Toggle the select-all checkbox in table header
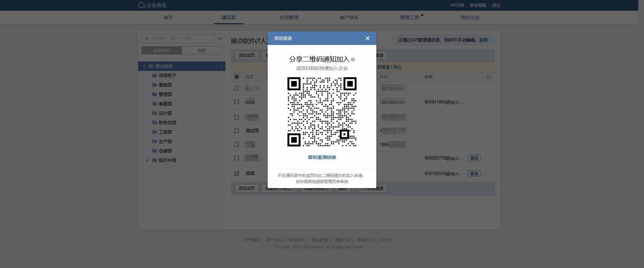This screenshot has width=644, height=268. coord(236,77)
